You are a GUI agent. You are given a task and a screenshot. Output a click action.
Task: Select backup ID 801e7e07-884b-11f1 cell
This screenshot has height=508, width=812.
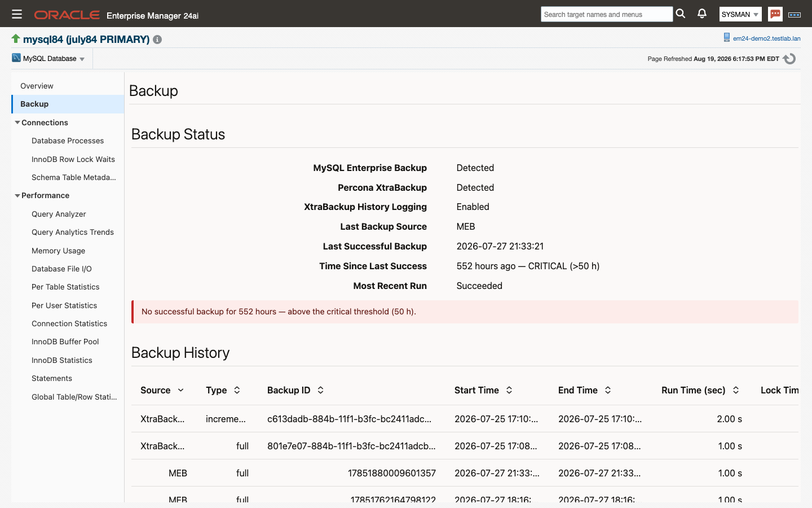[351, 446]
